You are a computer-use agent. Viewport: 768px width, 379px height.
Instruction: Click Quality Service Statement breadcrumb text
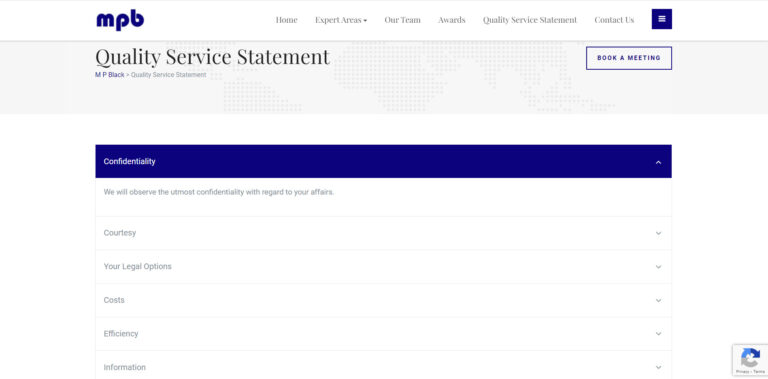pyautogui.click(x=168, y=75)
